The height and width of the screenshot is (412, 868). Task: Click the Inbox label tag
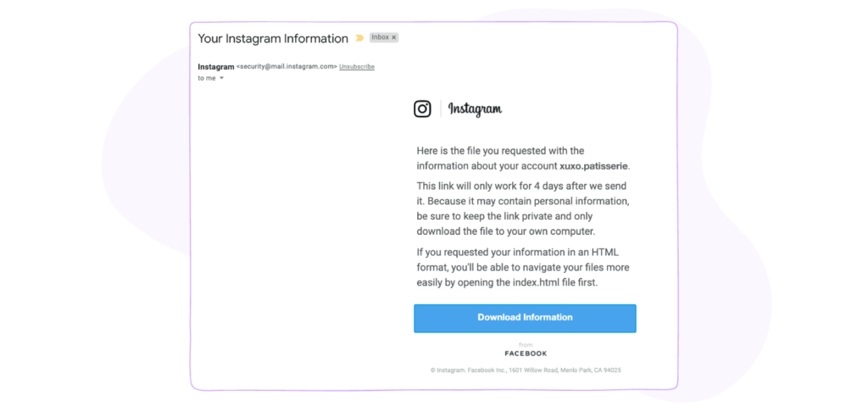[x=384, y=37]
